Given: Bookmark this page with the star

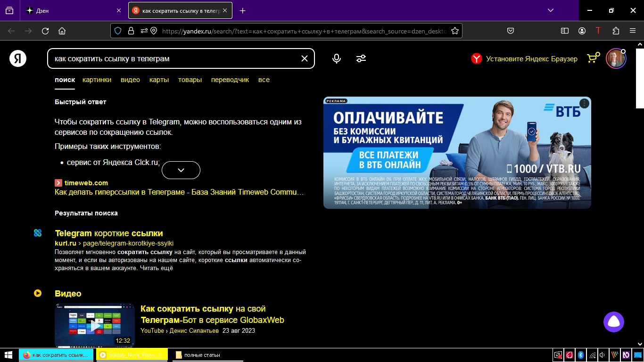Looking at the screenshot, I should [x=455, y=31].
